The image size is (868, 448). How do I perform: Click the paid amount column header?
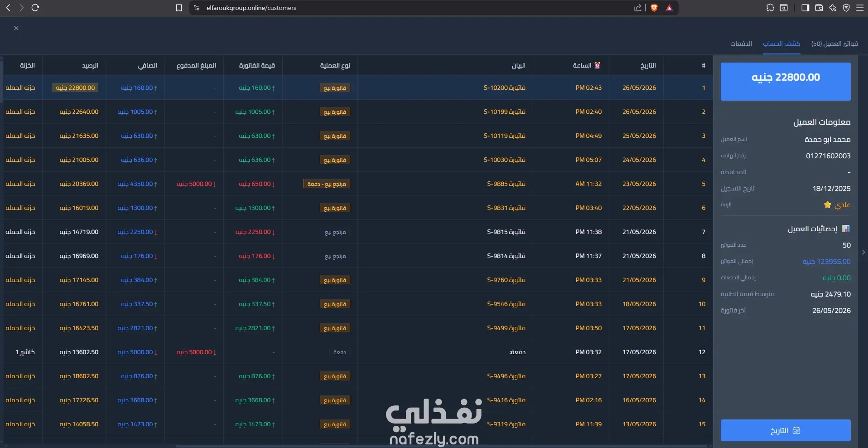196,65
